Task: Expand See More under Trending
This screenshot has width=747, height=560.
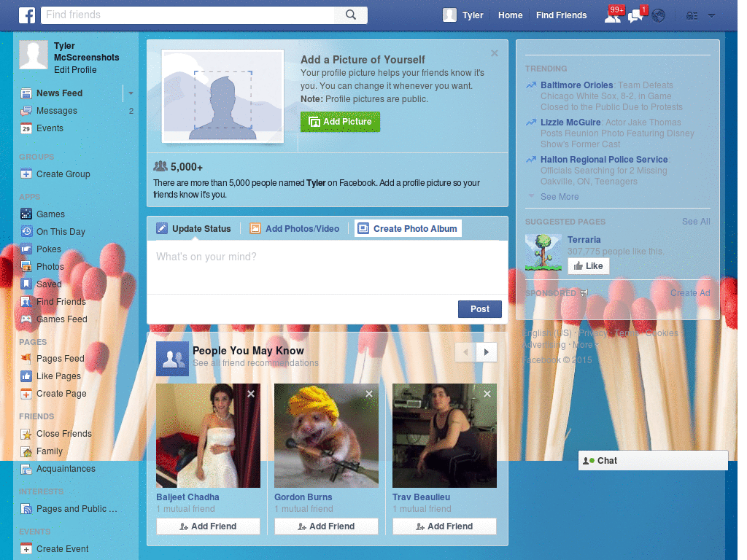Action: 560,197
